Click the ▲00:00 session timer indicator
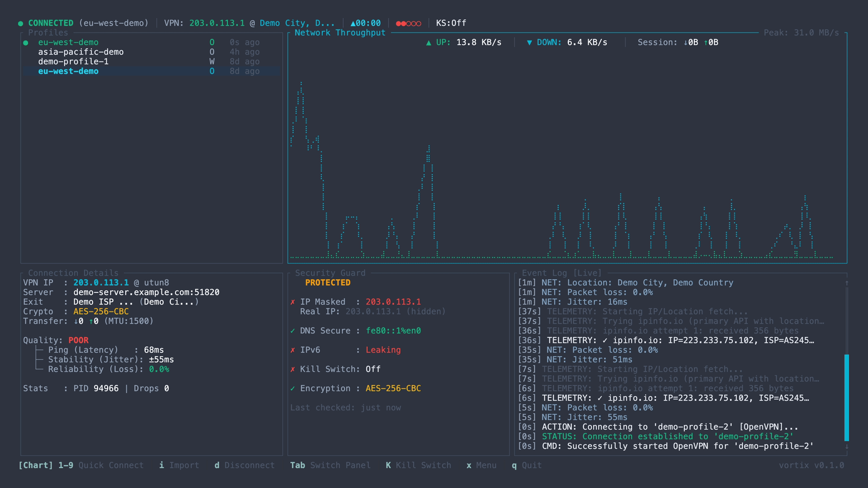868x488 pixels. pyautogui.click(x=365, y=23)
